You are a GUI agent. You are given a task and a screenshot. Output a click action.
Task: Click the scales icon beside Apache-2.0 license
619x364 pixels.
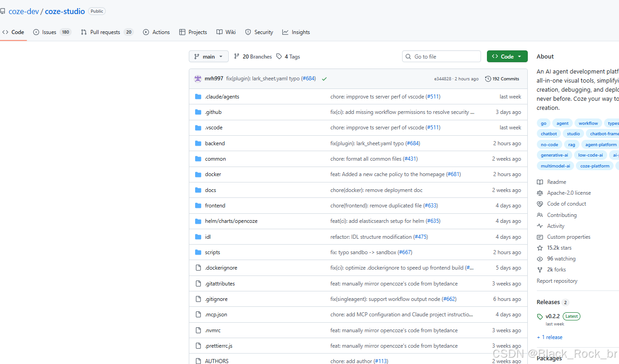click(x=540, y=193)
